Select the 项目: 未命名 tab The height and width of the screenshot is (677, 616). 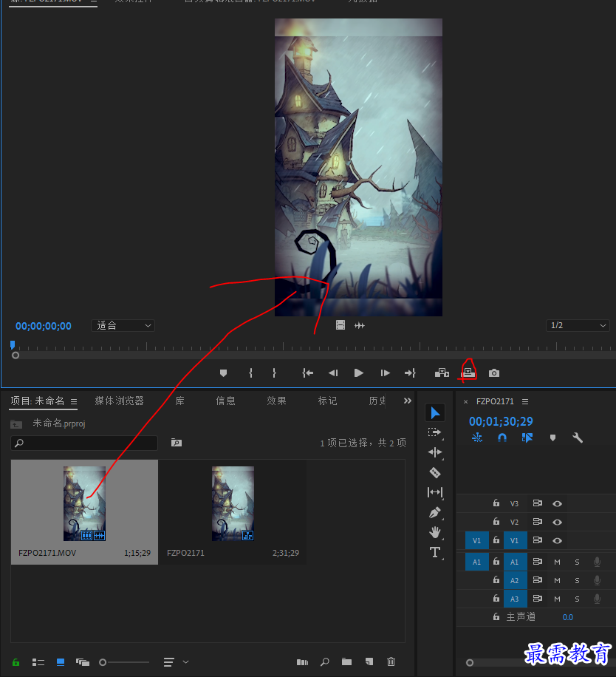pos(37,401)
